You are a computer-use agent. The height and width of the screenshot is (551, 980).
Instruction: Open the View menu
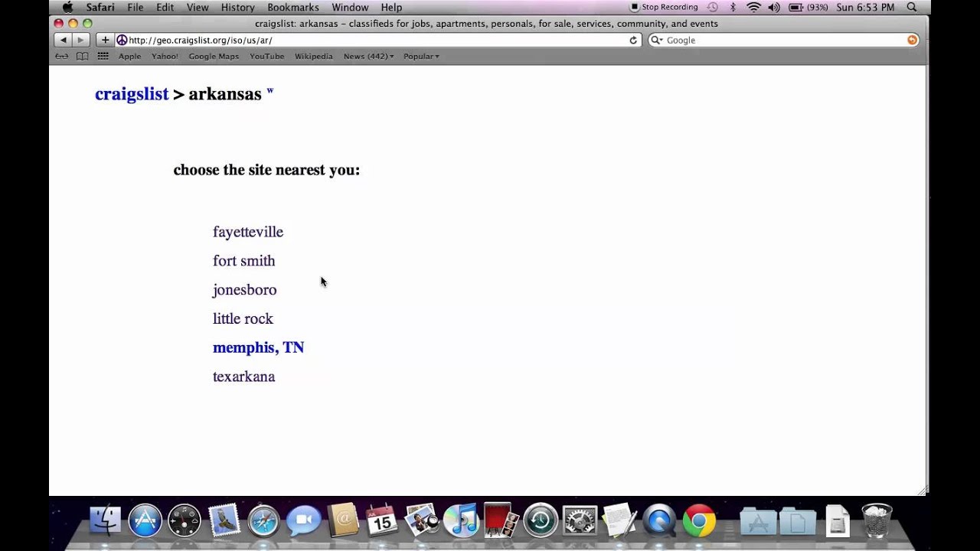point(198,8)
